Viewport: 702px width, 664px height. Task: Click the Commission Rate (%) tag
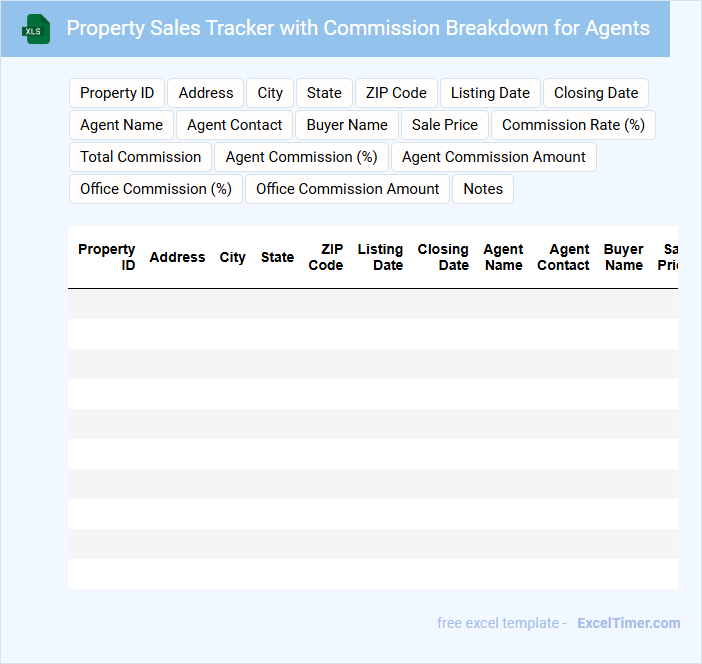(573, 125)
